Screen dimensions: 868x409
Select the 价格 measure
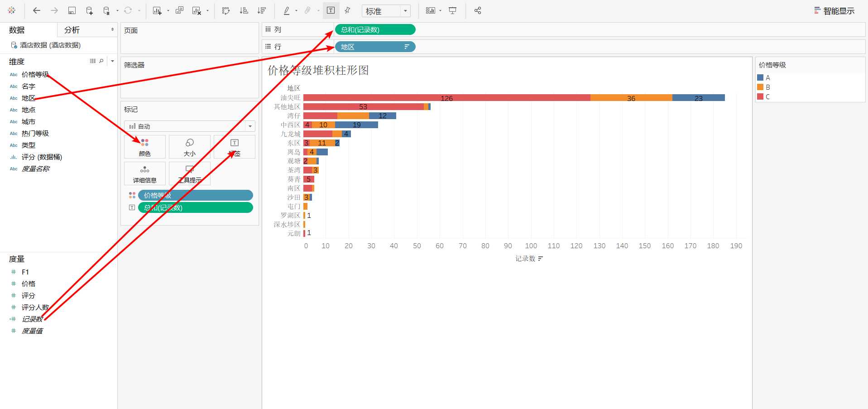29,284
